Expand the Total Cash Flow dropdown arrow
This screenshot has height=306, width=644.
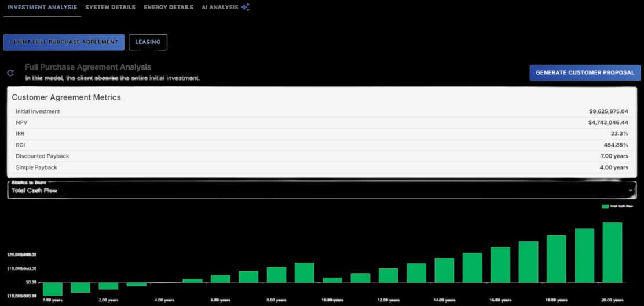pos(630,190)
